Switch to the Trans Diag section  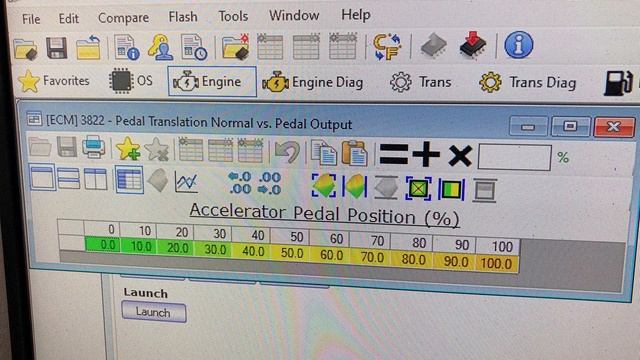click(528, 82)
